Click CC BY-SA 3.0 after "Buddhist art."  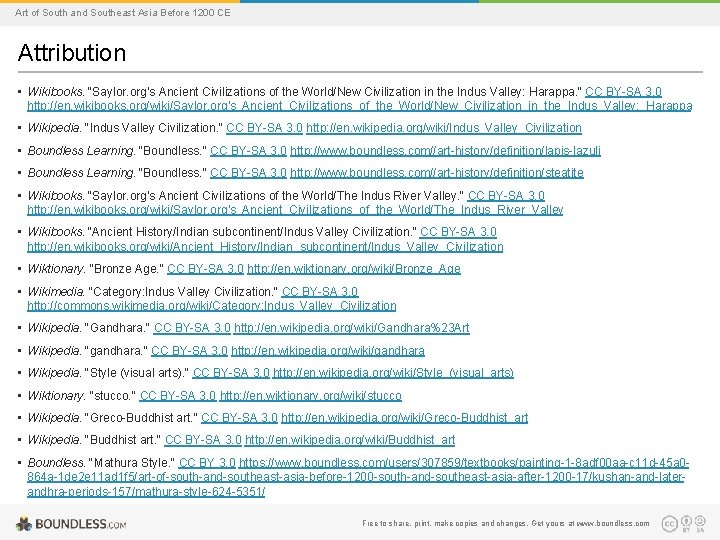(x=203, y=440)
